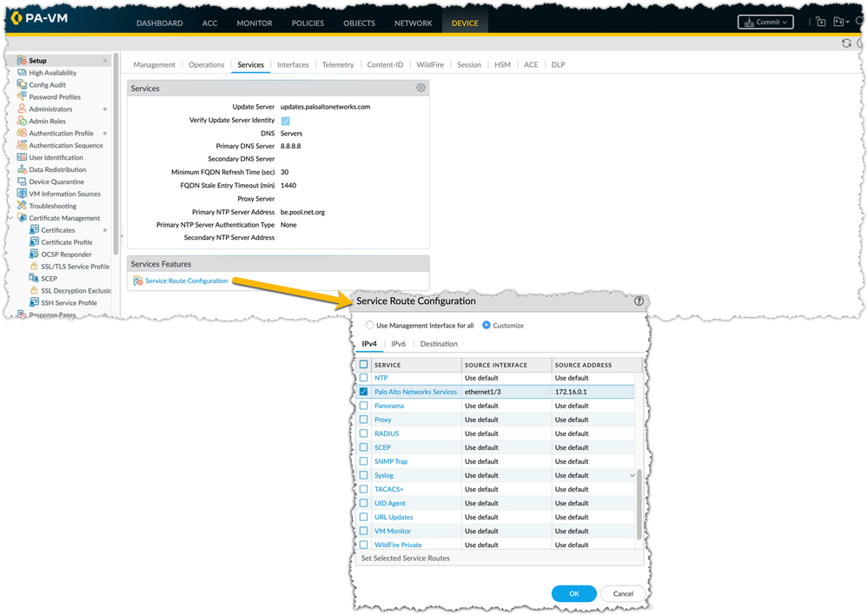Click the Certificate Profile icon
The width and height of the screenshot is (868, 615).
tap(34, 241)
